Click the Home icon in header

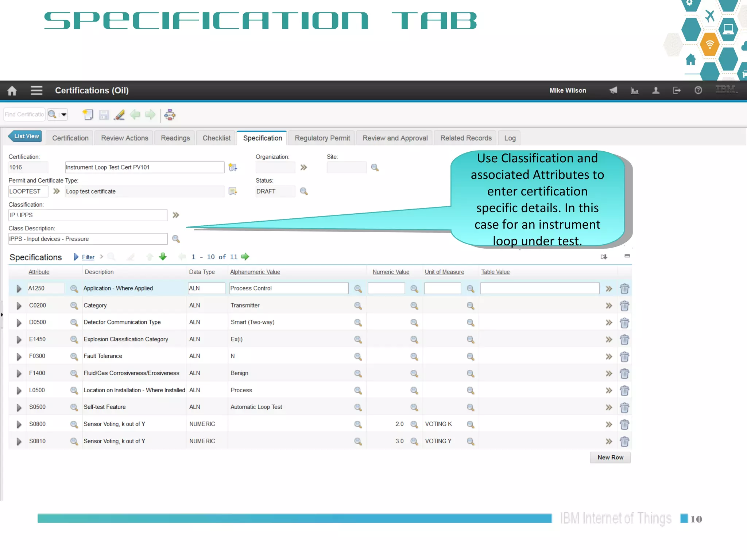(12, 90)
